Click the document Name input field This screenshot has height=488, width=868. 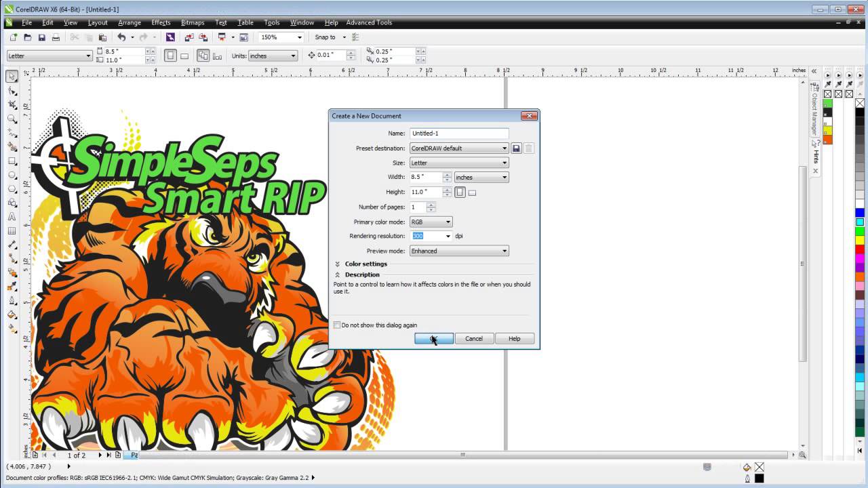tap(459, 134)
